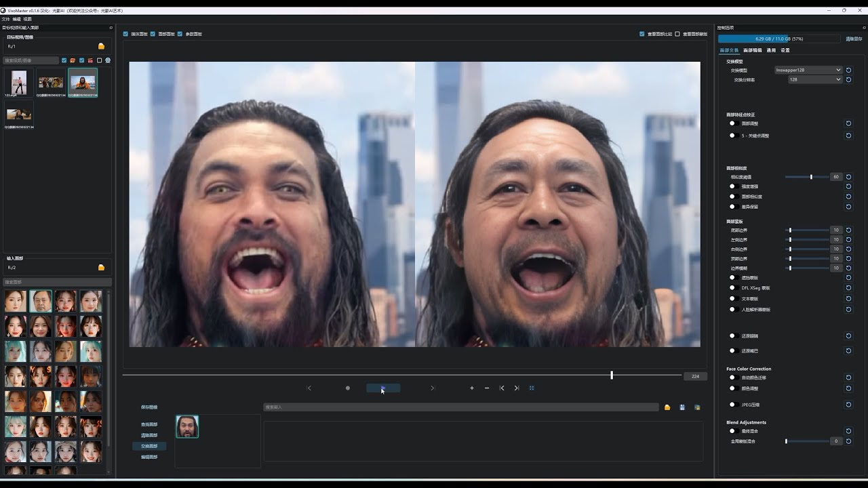
Task: Open the first menu in the menu bar
Action: [x=5, y=19]
